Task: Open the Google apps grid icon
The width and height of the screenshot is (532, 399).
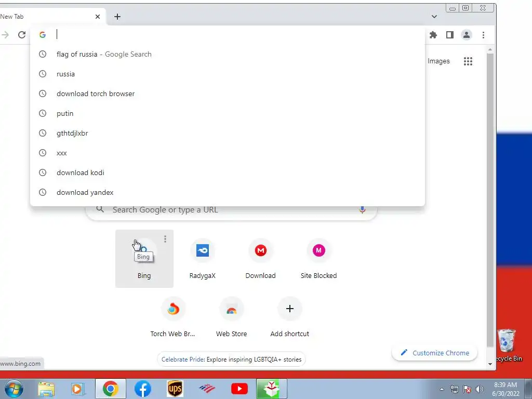Action: 468,61
